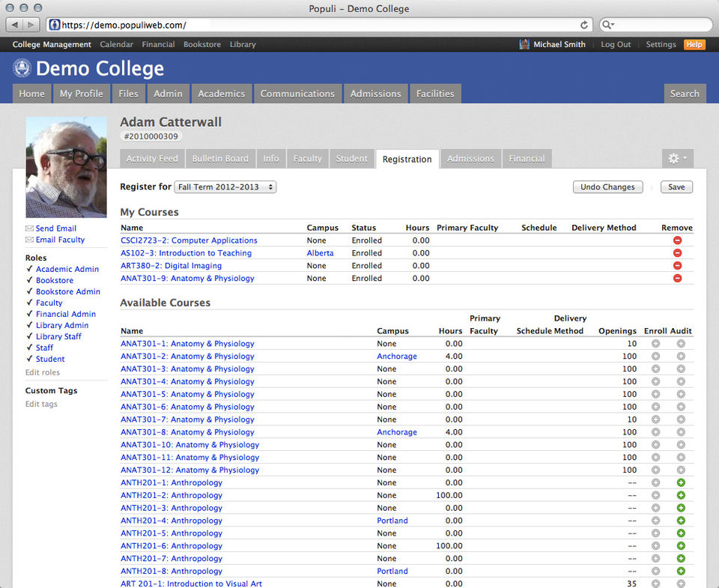This screenshot has height=588, width=719.
Task: Open the Info tab
Action: point(271,159)
